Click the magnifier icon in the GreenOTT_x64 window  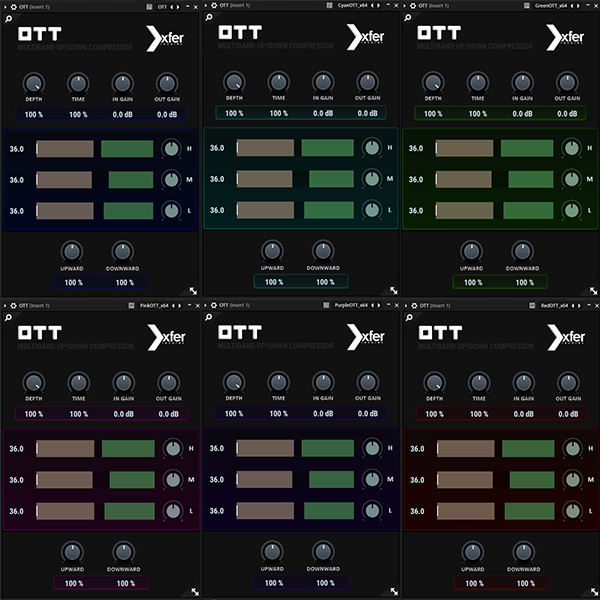408,18
